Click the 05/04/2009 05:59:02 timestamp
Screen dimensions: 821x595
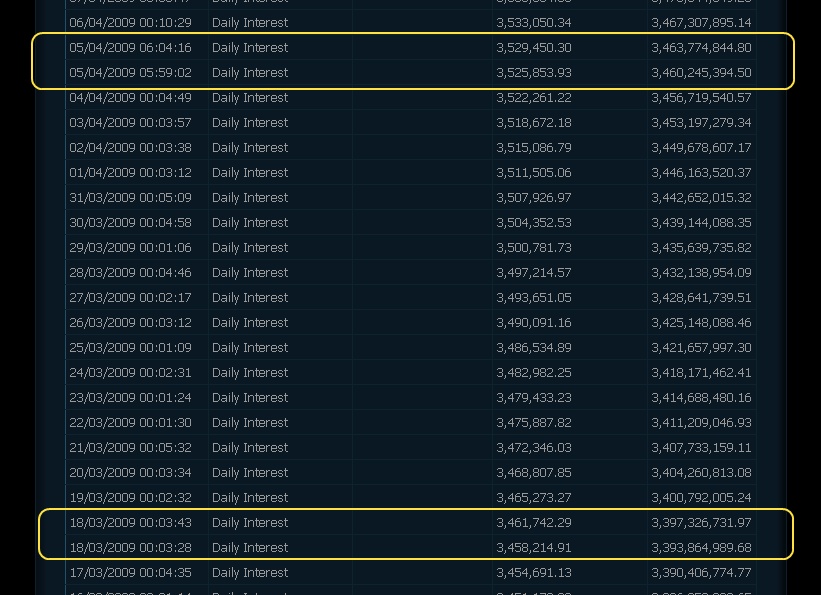(130, 73)
